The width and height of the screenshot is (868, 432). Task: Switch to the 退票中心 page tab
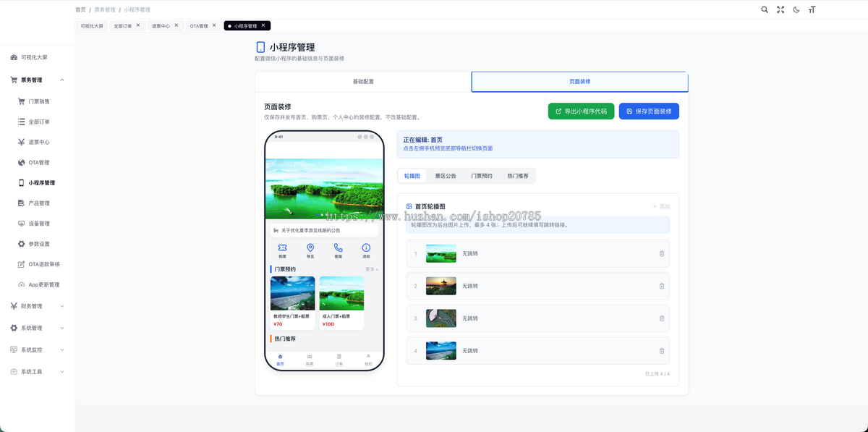coord(161,25)
